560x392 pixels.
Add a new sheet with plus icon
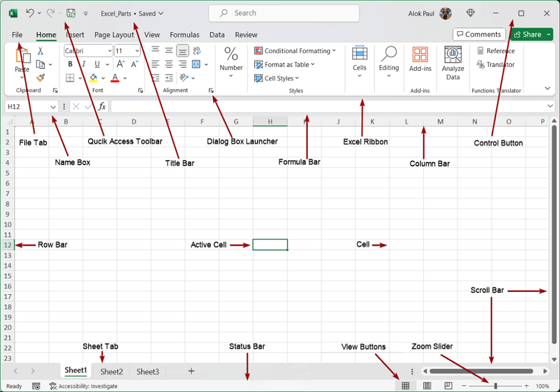click(x=191, y=371)
